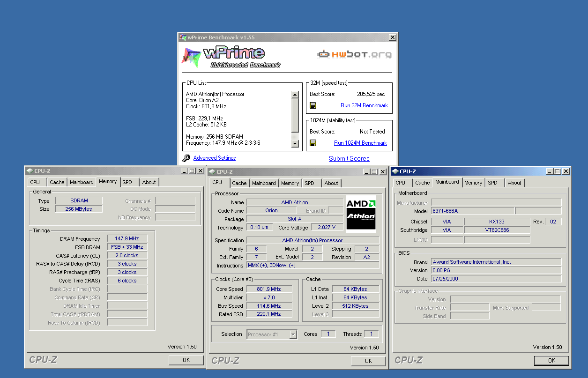Image resolution: width=588 pixels, height=378 pixels.
Task: Minimize the CPU-Z Memory window
Action: [x=184, y=171]
